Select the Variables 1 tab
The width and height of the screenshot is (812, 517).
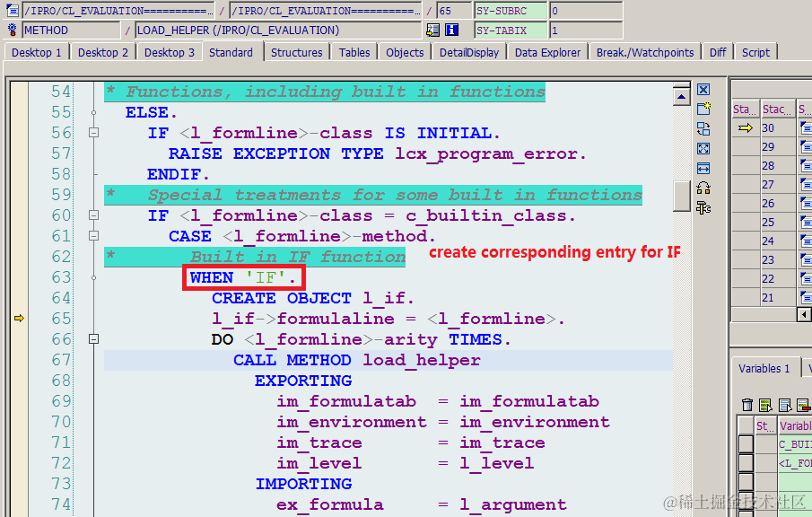click(764, 368)
